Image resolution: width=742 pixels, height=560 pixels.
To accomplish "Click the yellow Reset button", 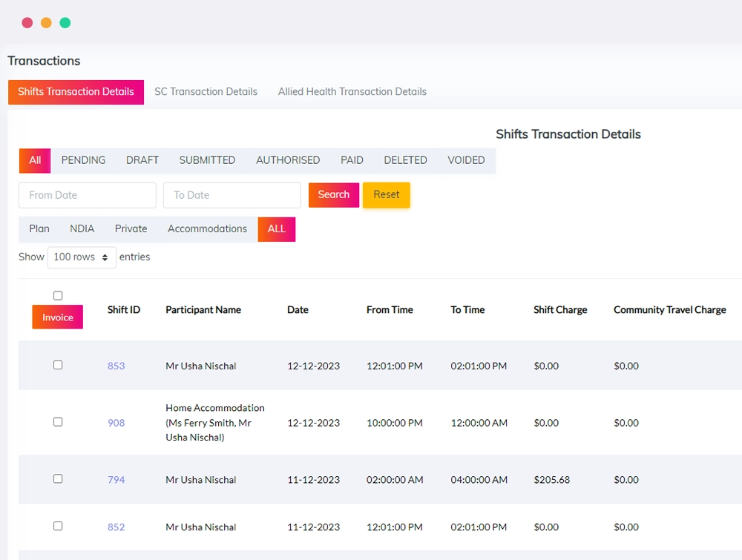I will click(386, 195).
